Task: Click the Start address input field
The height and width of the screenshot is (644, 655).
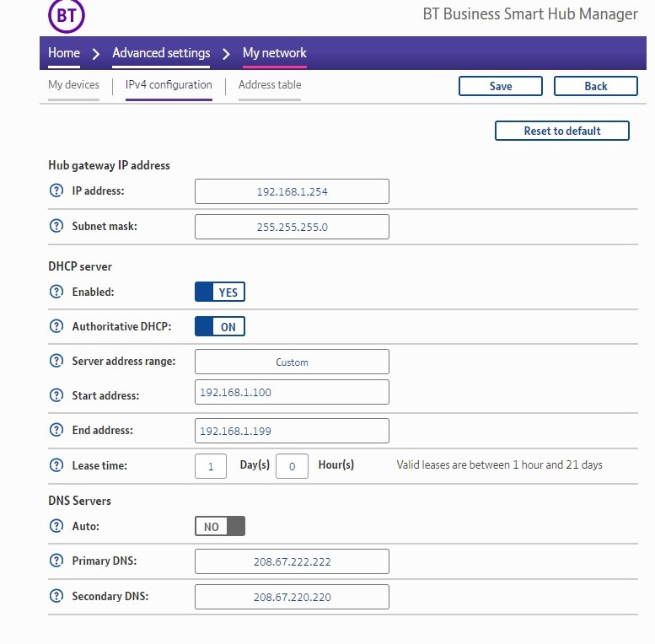Action: click(x=292, y=392)
